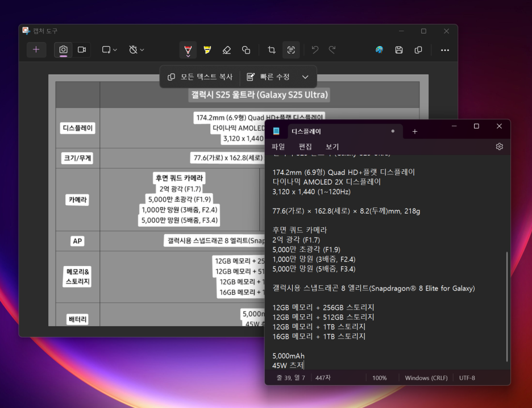Activate the Image crop tool
532x408 pixels.
[272, 50]
